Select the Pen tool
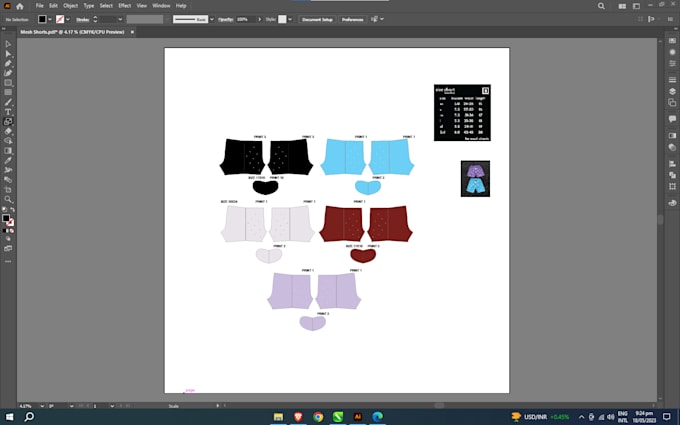Image resolution: width=680 pixels, height=425 pixels. tap(8, 63)
